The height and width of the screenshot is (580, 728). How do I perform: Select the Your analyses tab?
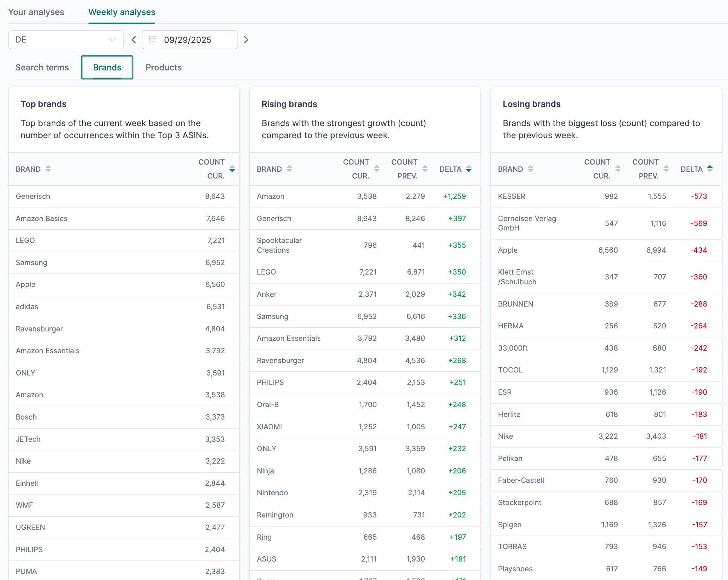tap(36, 12)
